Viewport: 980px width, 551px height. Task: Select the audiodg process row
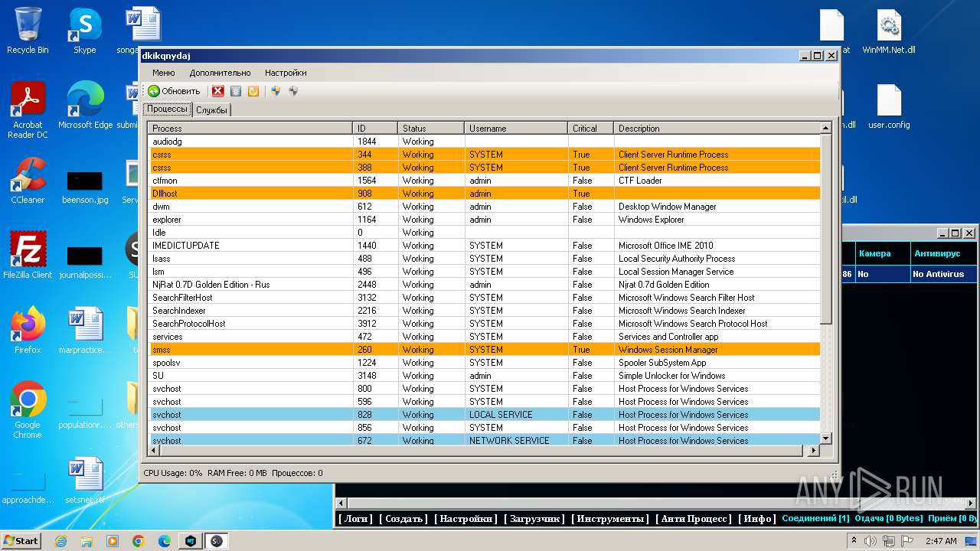(484, 142)
